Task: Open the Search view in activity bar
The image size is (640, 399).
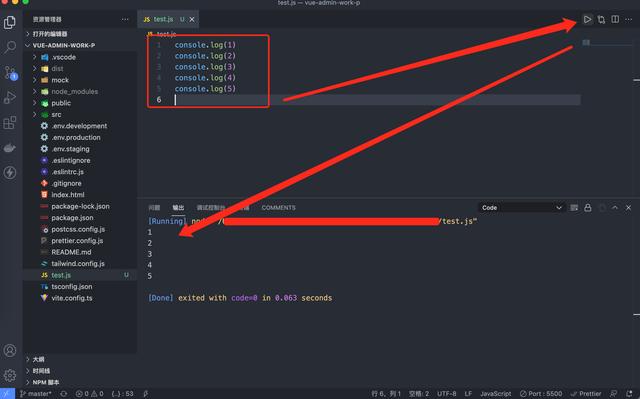Action: tap(10, 47)
